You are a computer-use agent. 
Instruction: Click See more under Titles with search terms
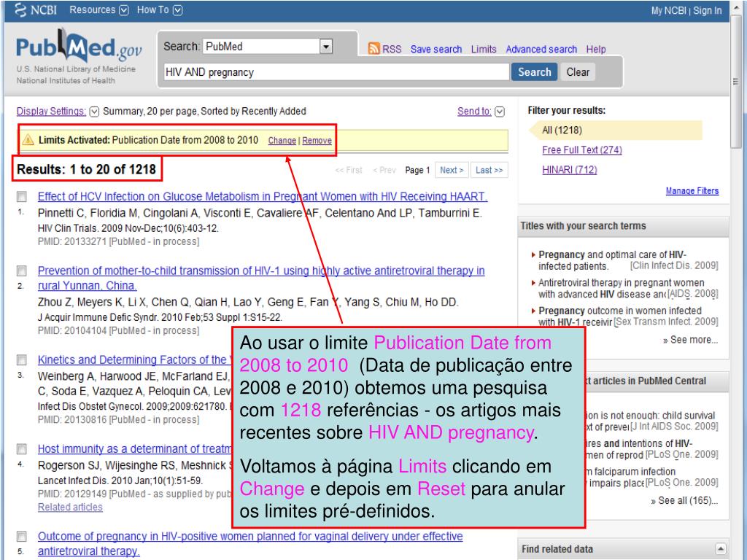tap(690, 340)
